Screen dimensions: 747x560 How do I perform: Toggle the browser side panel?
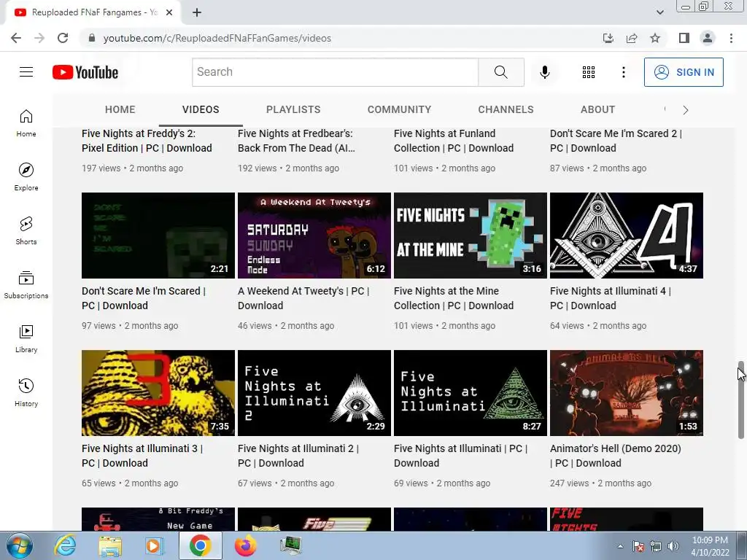[x=684, y=38]
